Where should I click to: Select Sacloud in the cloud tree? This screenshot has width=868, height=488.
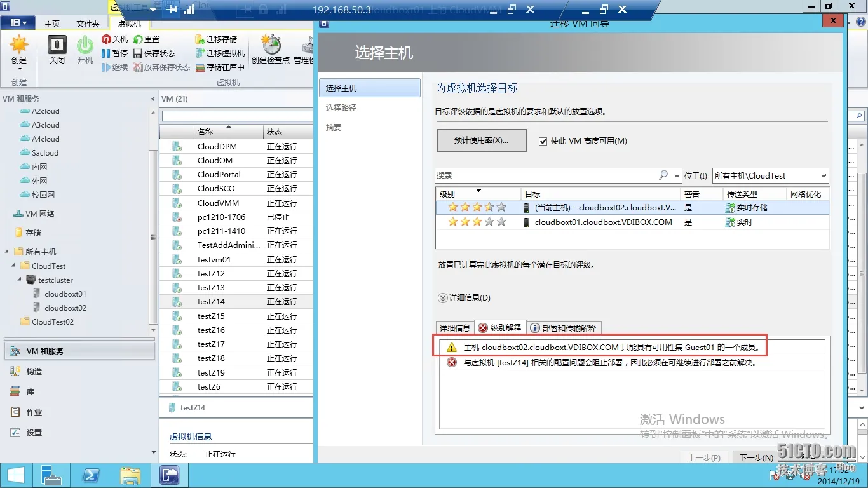(x=45, y=153)
